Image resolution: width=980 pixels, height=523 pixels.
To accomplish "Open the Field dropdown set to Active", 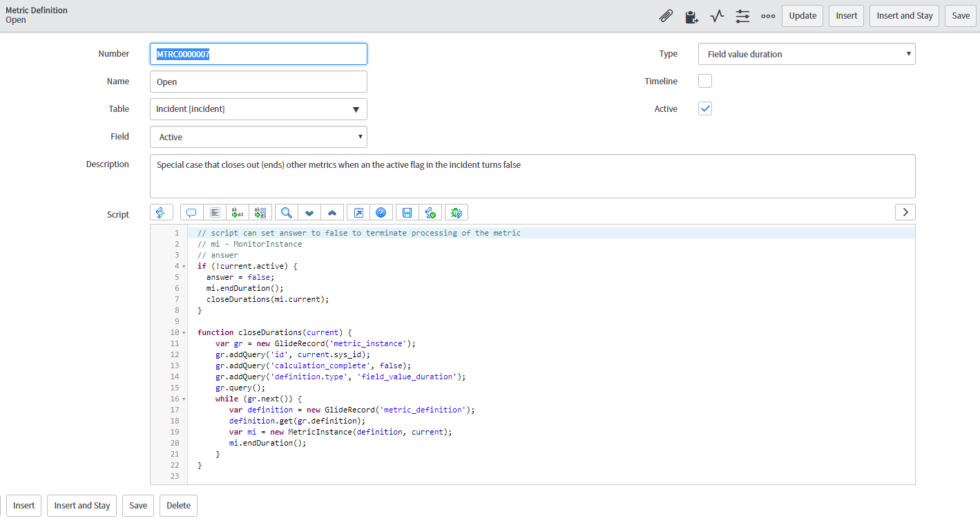I will (258, 137).
